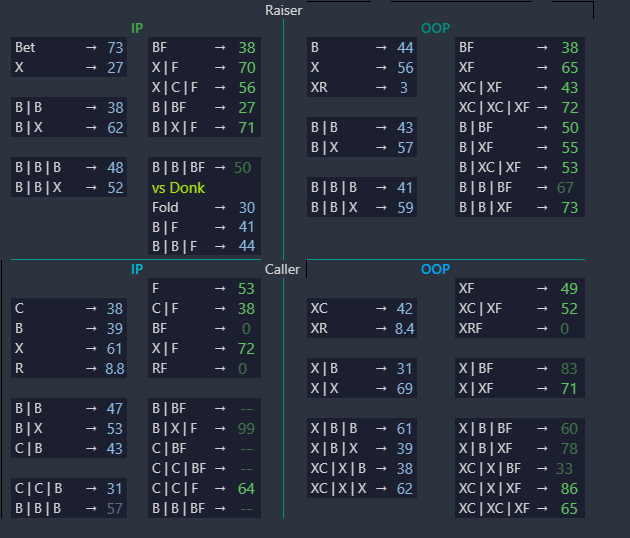Select the C | F → 38 row

click(205, 308)
